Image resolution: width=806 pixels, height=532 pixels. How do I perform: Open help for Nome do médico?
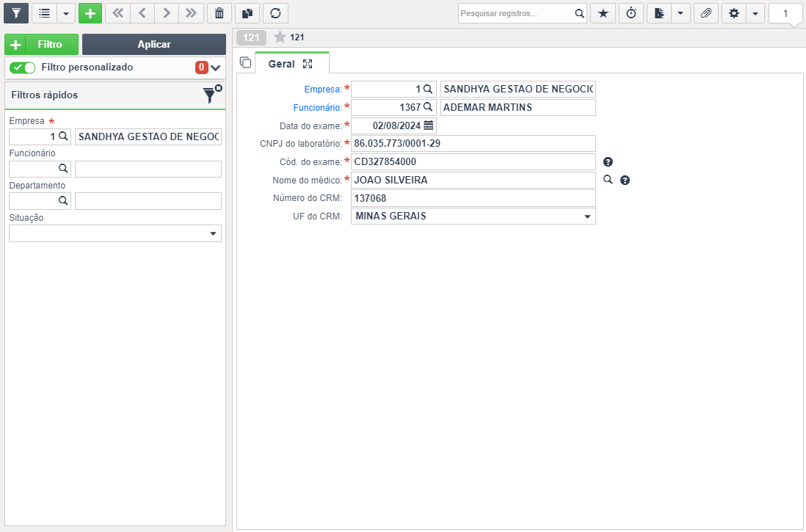[x=625, y=180]
